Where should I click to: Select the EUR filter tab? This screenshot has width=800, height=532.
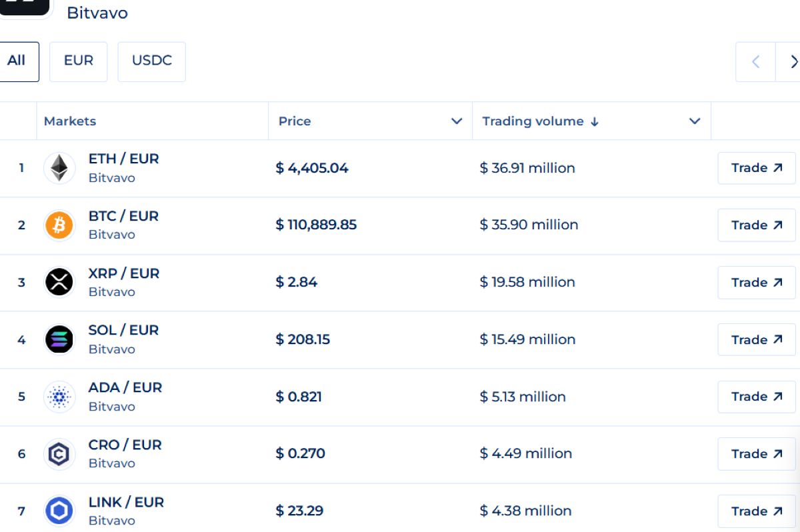(79, 61)
